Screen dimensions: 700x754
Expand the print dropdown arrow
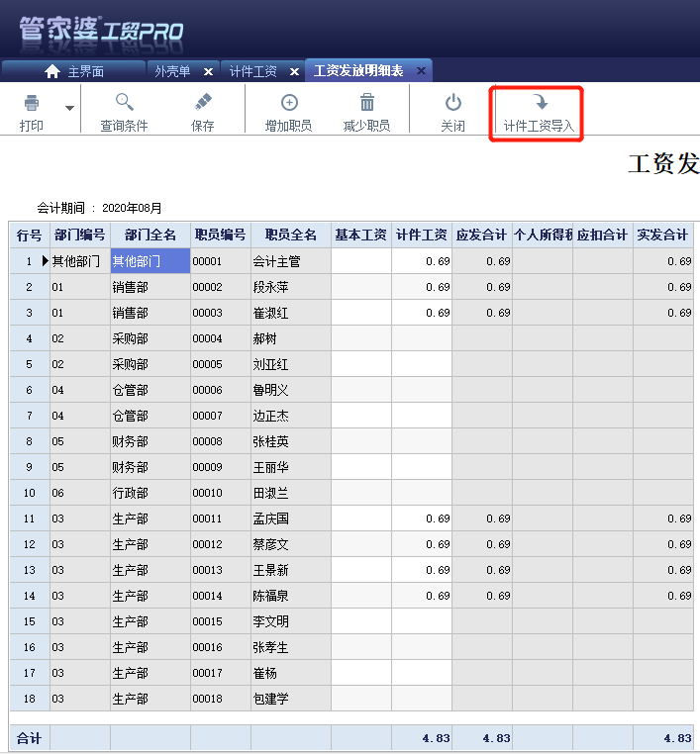[x=69, y=107]
